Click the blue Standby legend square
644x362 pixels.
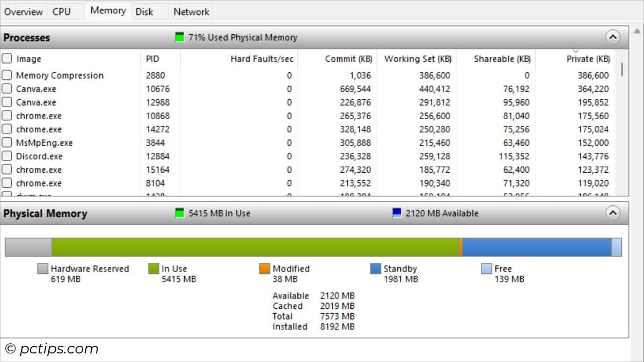tap(376, 269)
